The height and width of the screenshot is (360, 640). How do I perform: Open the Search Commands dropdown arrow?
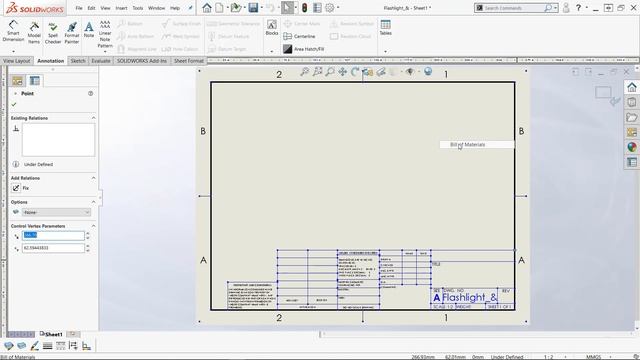coord(556,8)
